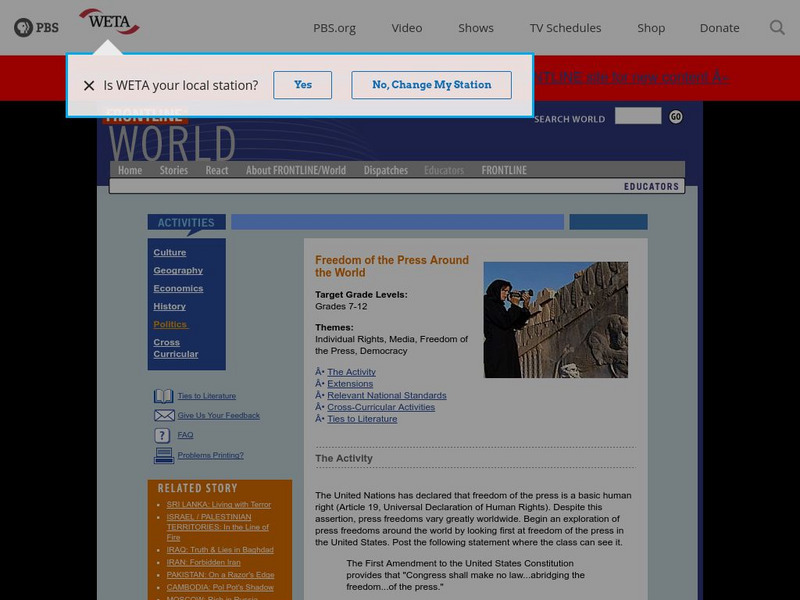Open IRAN: Forbidden Iran story
Image resolution: width=800 pixels, height=600 pixels.
tap(203, 562)
